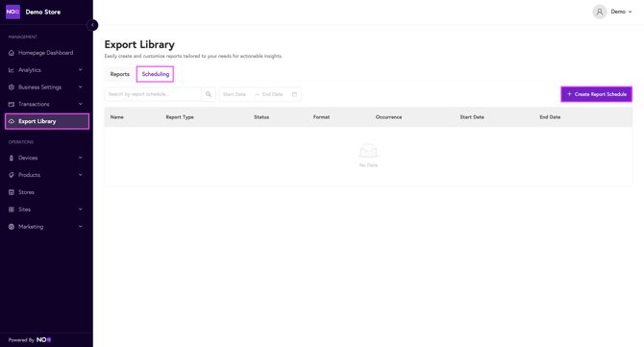
Task: Collapse the sidebar with the arrow button
Action: pyautogui.click(x=92, y=25)
